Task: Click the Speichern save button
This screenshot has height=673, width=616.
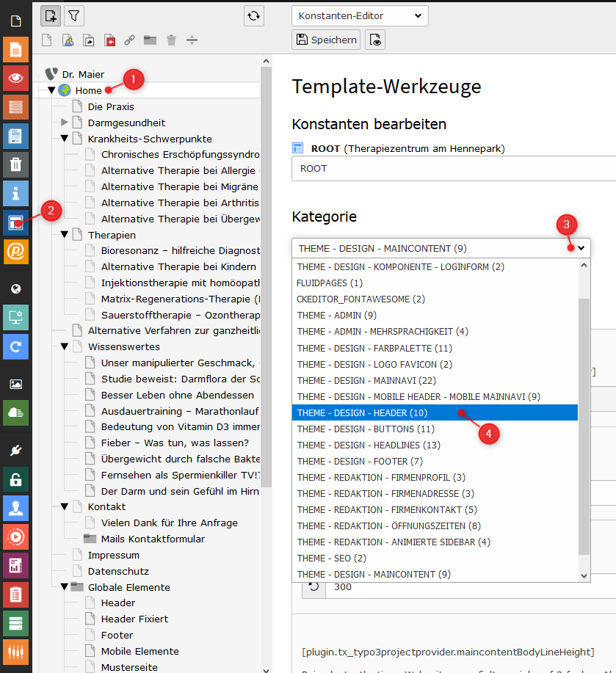Action: point(326,40)
